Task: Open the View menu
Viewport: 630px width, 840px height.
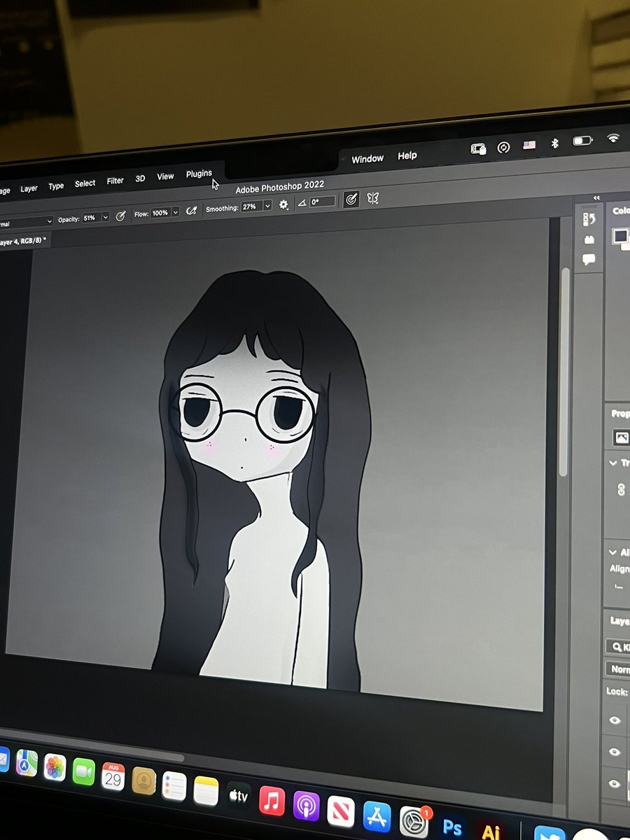Action: (165, 176)
